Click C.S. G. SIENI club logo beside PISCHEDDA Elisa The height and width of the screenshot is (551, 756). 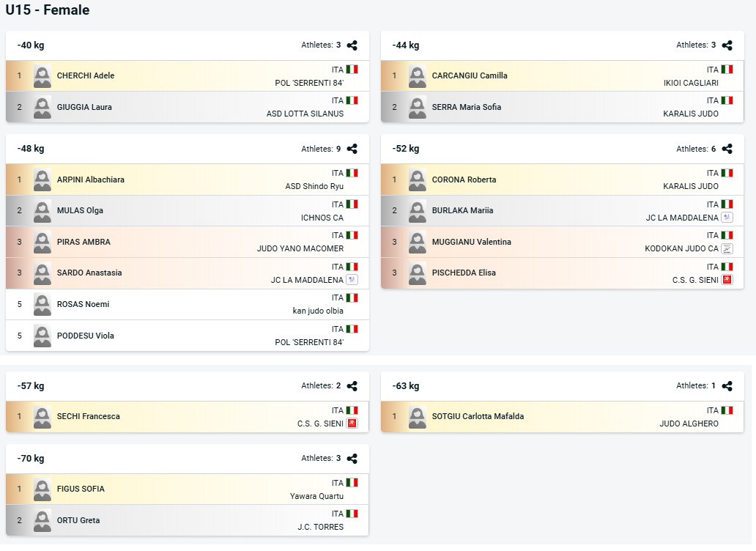click(727, 280)
